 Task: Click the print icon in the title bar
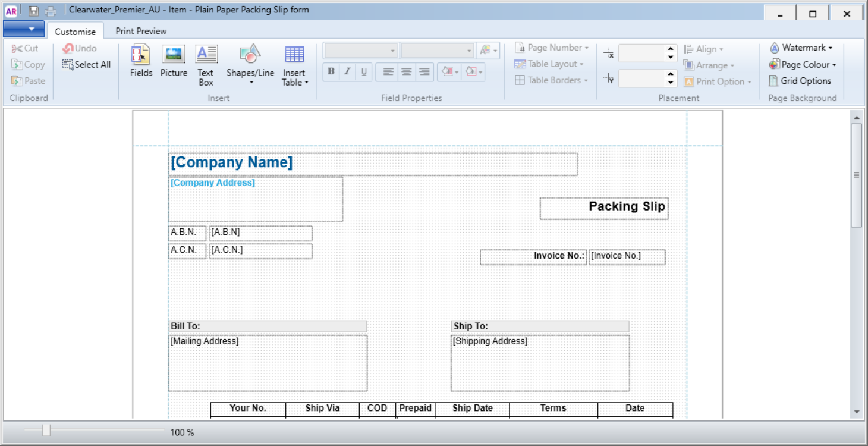(50, 10)
